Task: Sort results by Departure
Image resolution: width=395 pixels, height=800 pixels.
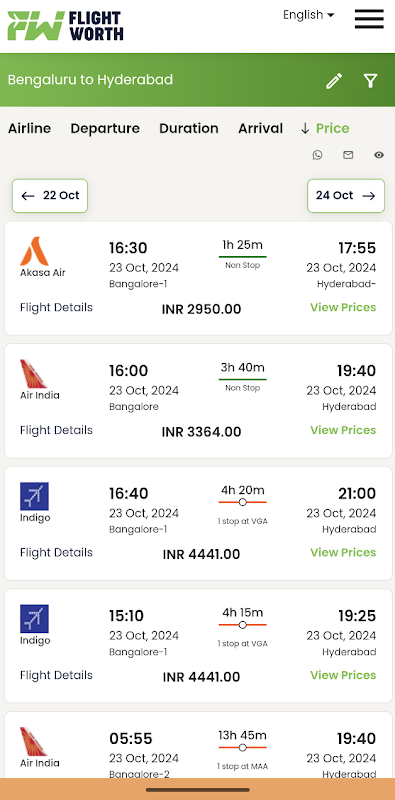Action: coord(105,128)
